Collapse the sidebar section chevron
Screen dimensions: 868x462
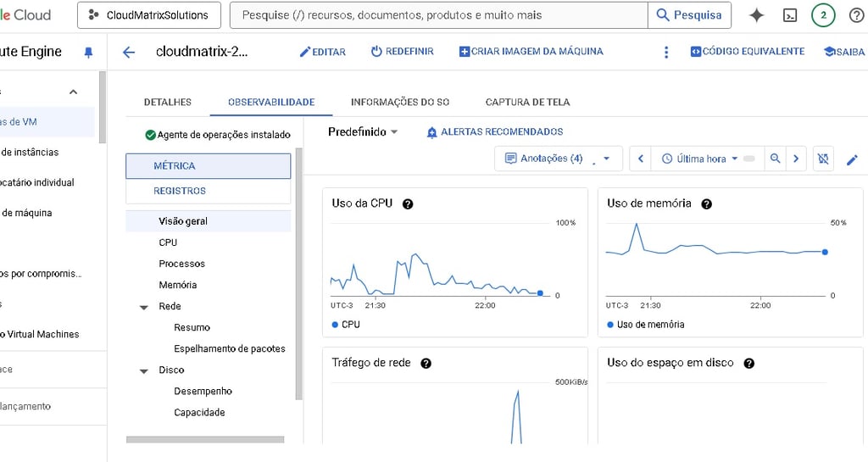click(73, 92)
